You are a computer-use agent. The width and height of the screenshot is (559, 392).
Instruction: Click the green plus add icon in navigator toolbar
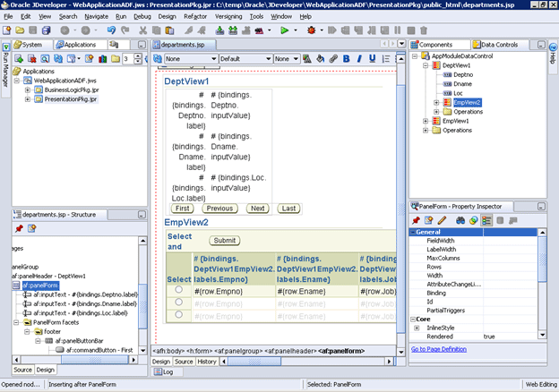[x=19, y=59]
